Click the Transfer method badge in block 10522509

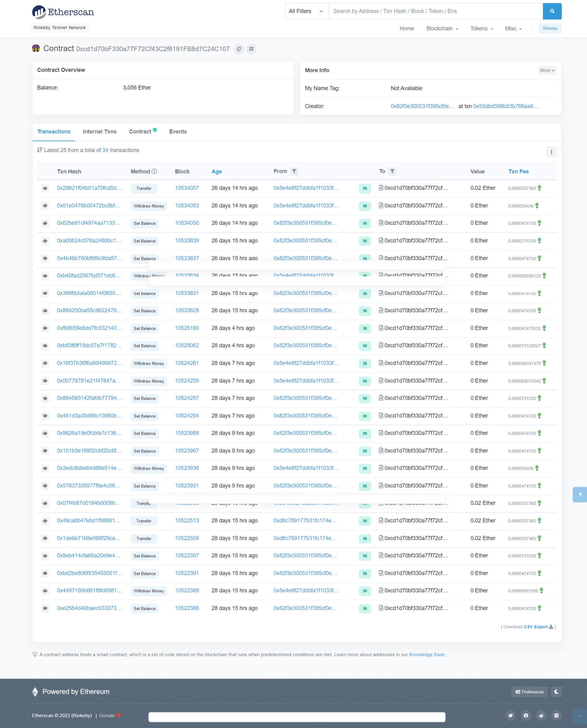click(144, 538)
